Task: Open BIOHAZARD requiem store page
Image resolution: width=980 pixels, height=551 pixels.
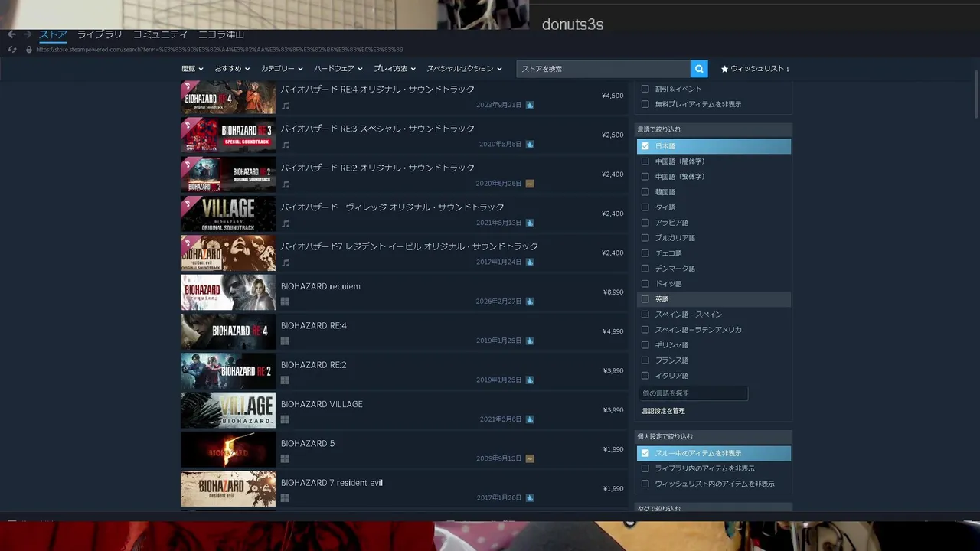Action: 320,286
